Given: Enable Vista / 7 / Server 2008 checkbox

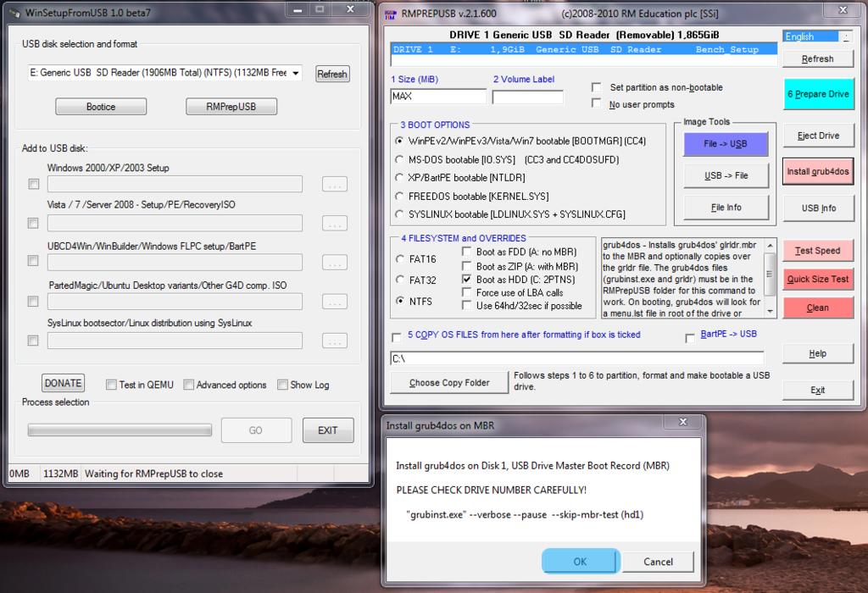Looking at the screenshot, I should [33, 223].
